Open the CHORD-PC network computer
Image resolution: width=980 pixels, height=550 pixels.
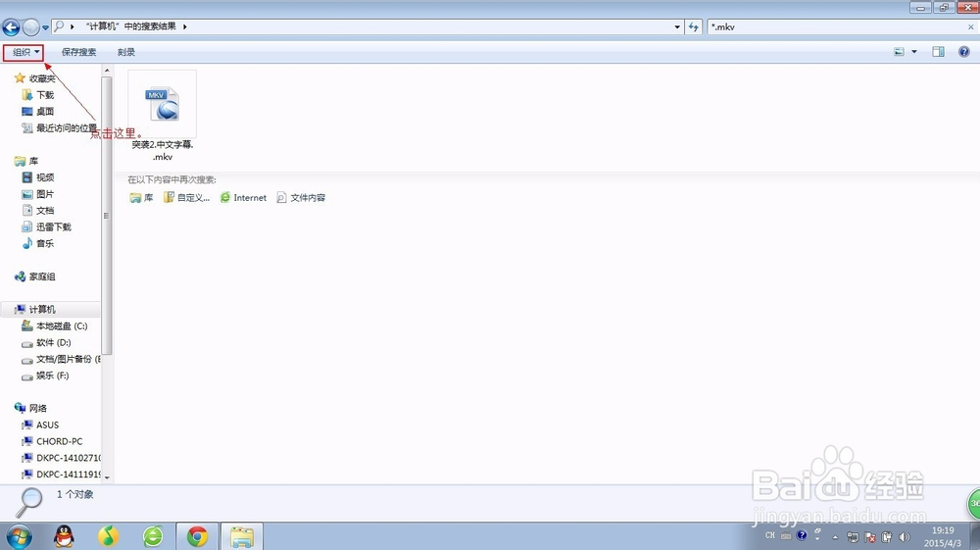[x=53, y=441]
